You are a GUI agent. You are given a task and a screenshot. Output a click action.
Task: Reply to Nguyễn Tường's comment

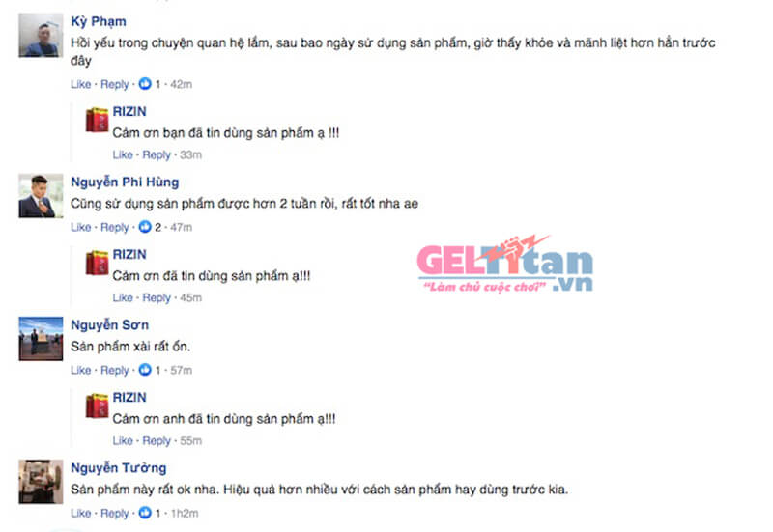(x=114, y=513)
